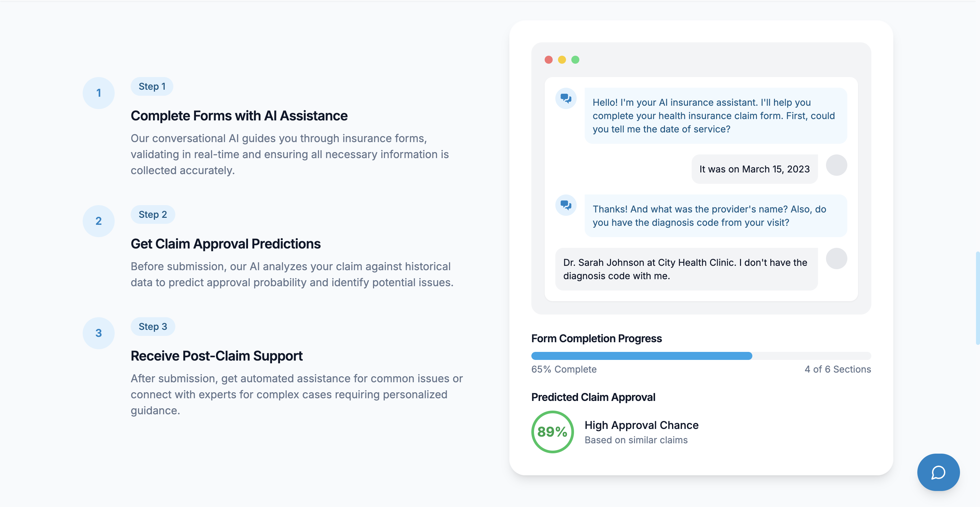Screen dimensions: 980x507
Task: Click the user avatar beside March 15 reply
Action: tap(836, 165)
